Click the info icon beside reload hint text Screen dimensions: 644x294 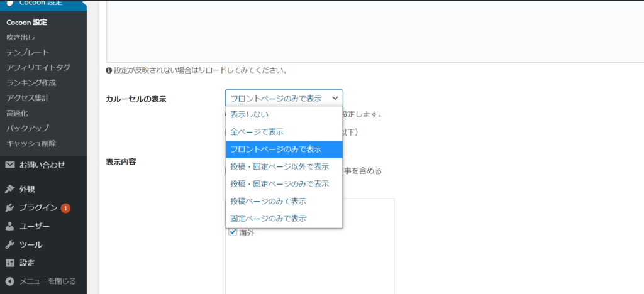point(109,70)
